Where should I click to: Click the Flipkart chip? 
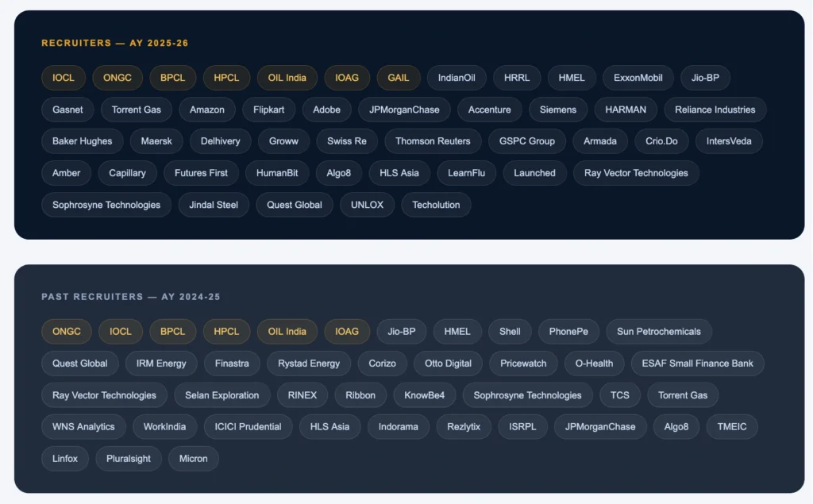(x=268, y=110)
